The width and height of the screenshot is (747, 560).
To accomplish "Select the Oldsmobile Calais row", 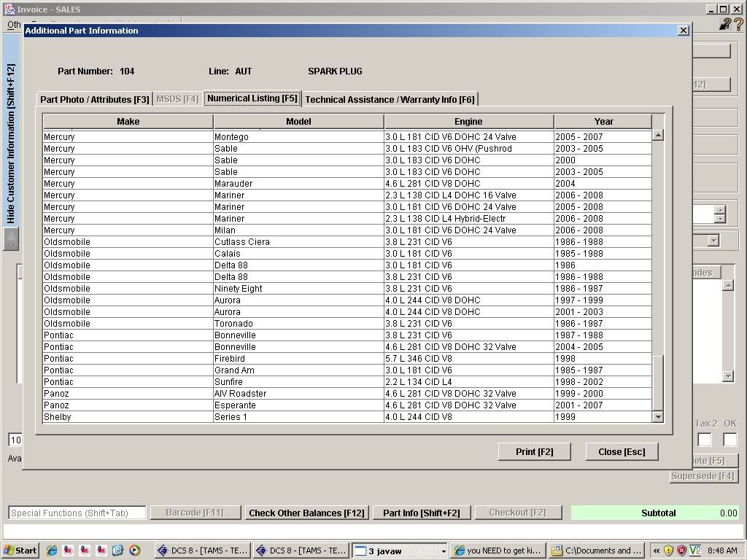I will coord(347,253).
